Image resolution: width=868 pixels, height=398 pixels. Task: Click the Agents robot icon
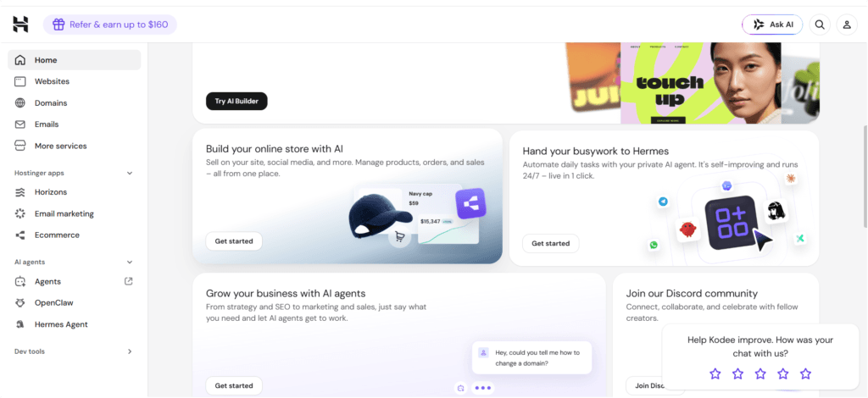point(20,281)
